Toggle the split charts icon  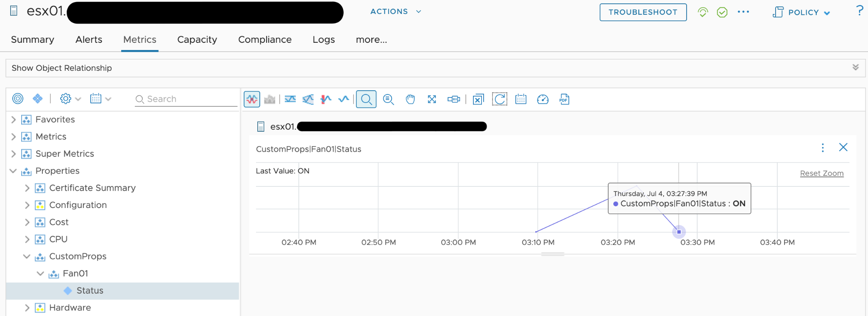252,100
